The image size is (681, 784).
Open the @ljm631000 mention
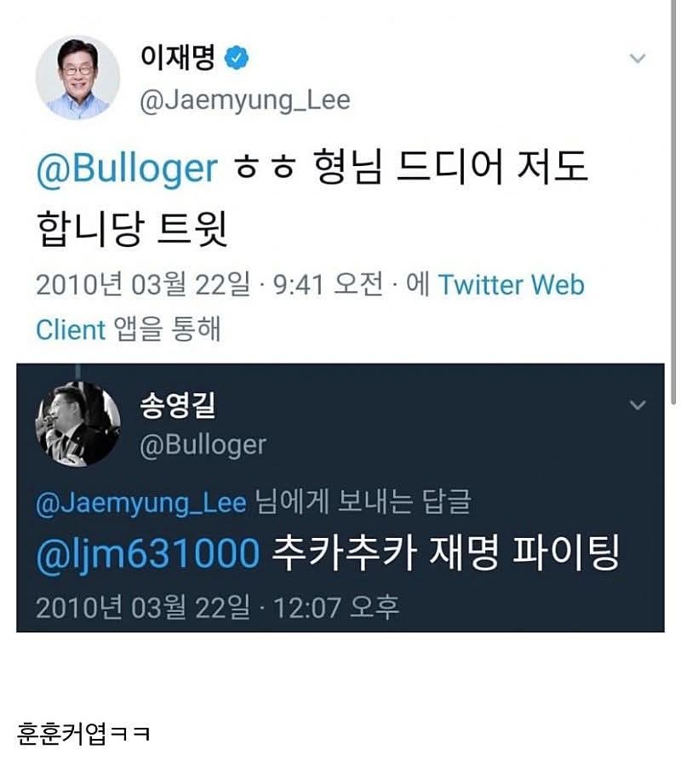pos(147,554)
